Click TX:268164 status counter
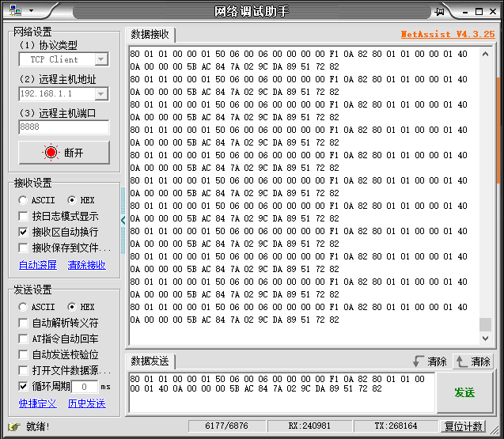 pos(396,426)
